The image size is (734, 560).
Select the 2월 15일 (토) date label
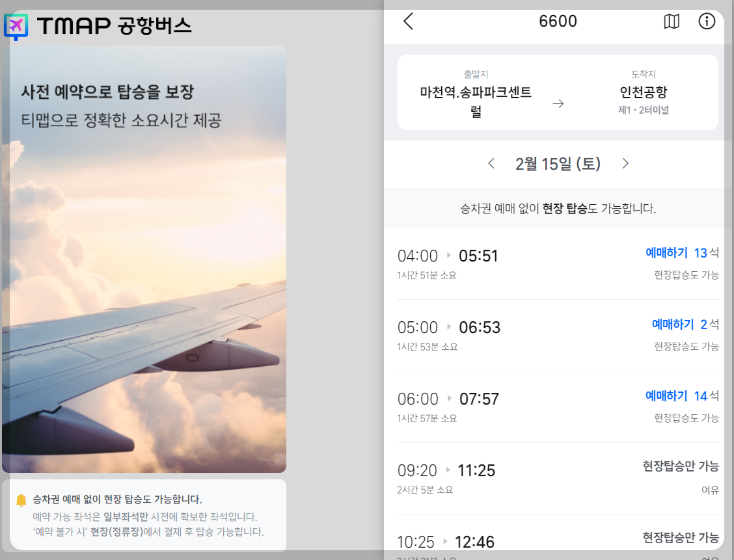[558, 164]
